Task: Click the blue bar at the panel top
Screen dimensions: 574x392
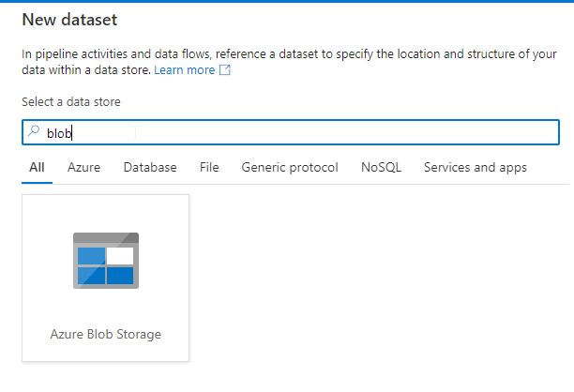Action: click(x=287, y=2)
